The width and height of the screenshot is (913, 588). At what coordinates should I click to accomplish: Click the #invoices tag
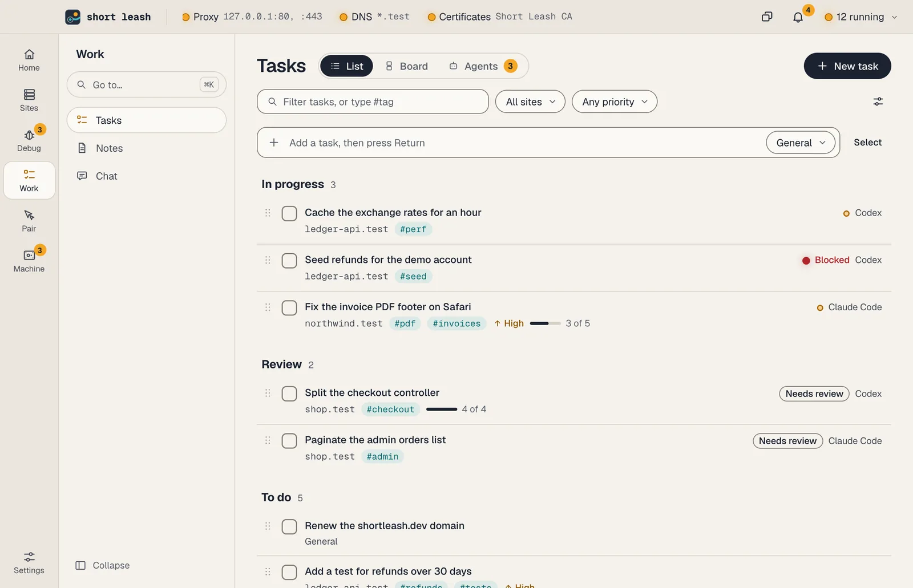coord(457,323)
